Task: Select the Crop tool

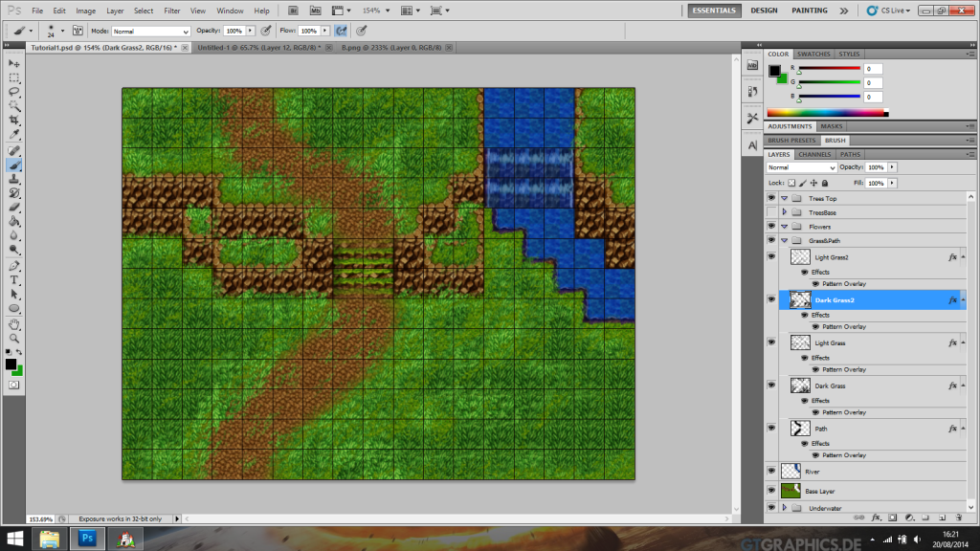Action: [13, 120]
